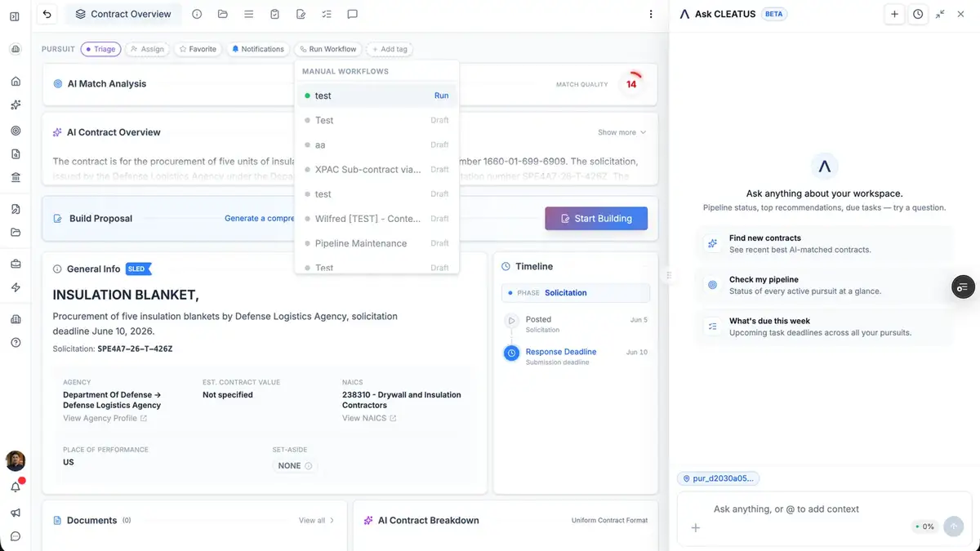
Task: Click the back arrow button in header
Action: point(47,14)
